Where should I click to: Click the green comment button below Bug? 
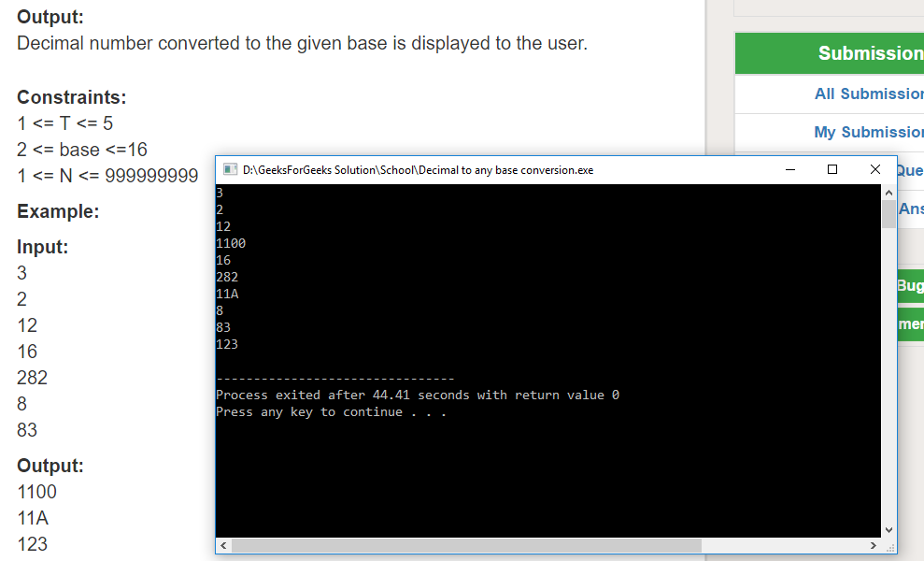tap(910, 324)
